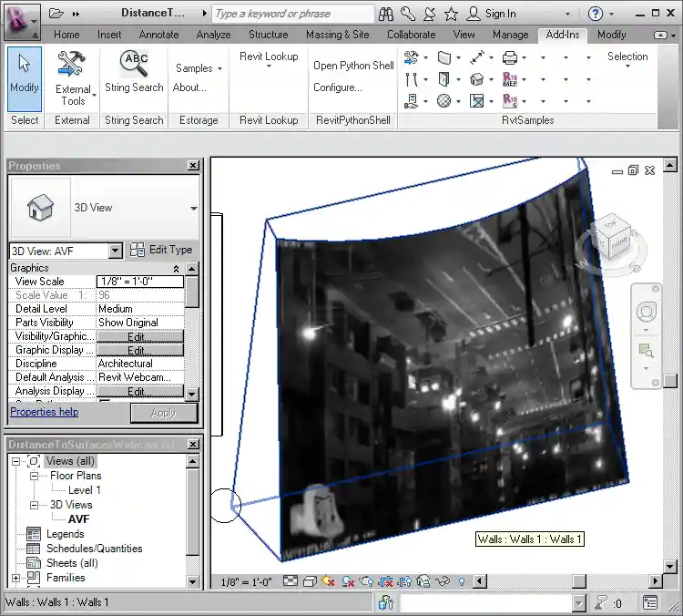Toggle temporary hide/isolate sunglasses icon
The height and width of the screenshot is (616, 683).
pyautogui.click(x=443, y=581)
